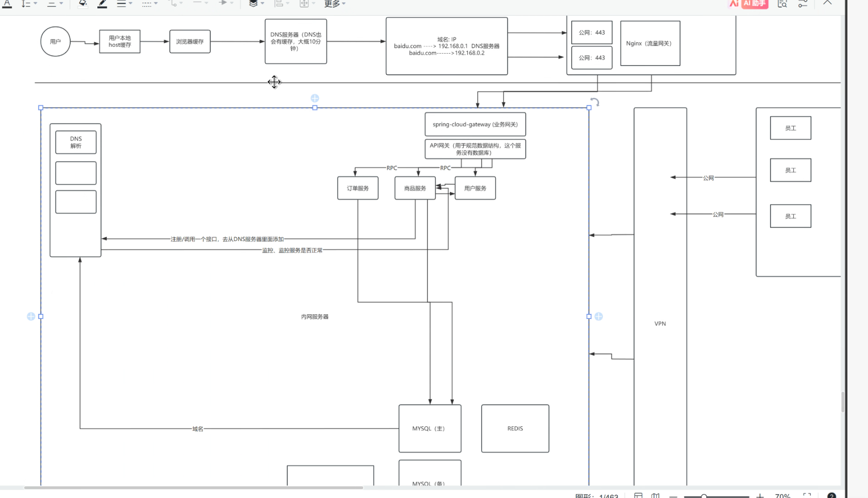The image size is (868, 498).
Task: Click the zoom out minus icon
Action: [674, 496]
